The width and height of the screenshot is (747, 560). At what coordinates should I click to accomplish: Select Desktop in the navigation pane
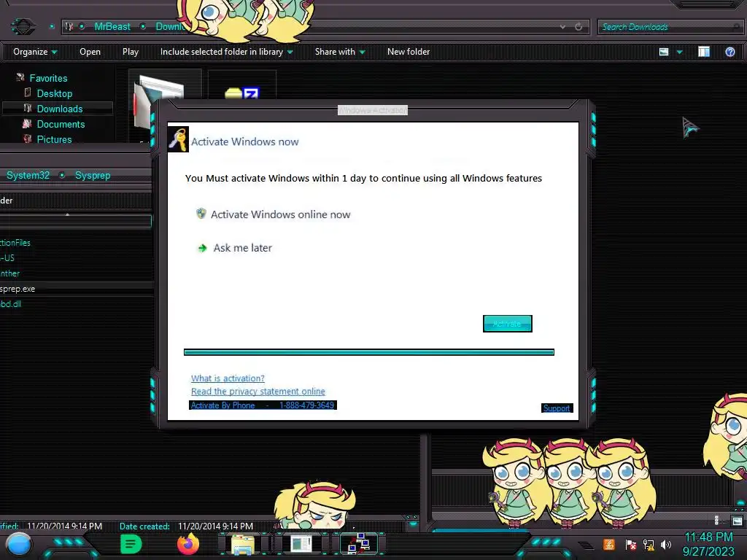pyautogui.click(x=55, y=93)
